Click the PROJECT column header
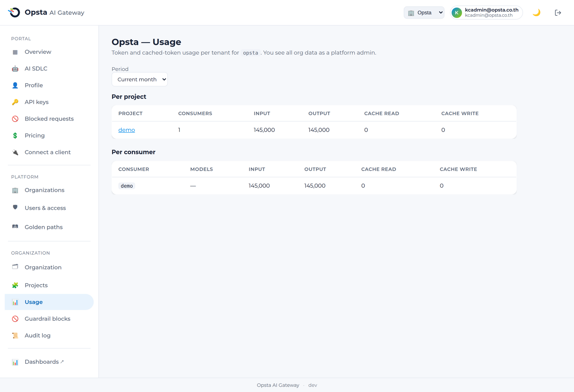 131,113
